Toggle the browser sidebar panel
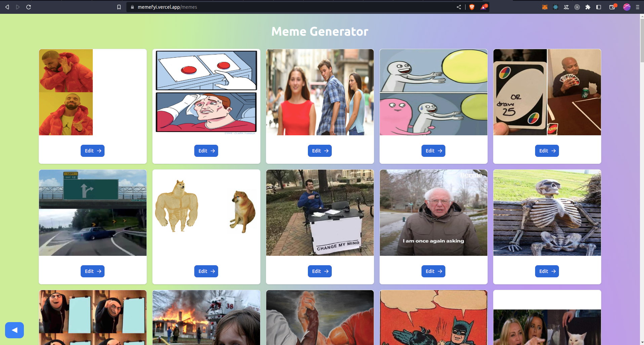This screenshot has height=345, width=644. [x=599, y=7]
